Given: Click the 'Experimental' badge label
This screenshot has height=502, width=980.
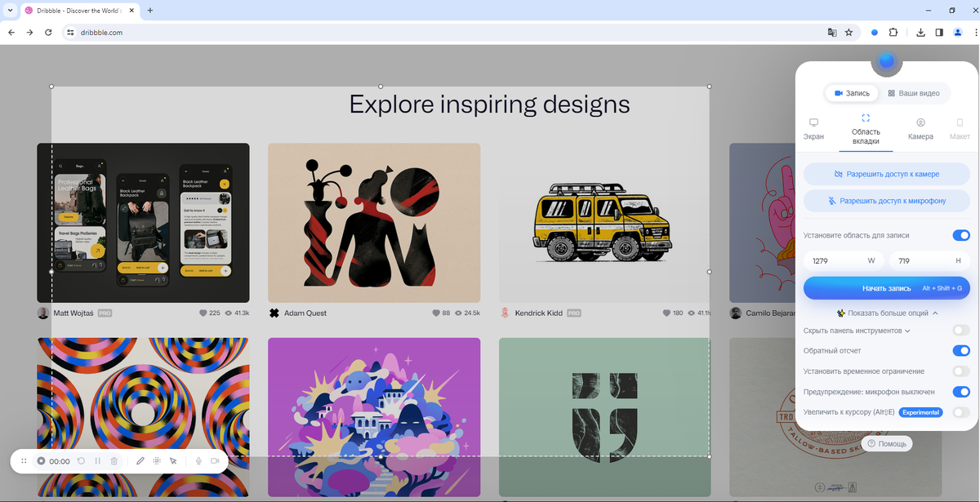Looking at the screenshot, I should (920, 412).
